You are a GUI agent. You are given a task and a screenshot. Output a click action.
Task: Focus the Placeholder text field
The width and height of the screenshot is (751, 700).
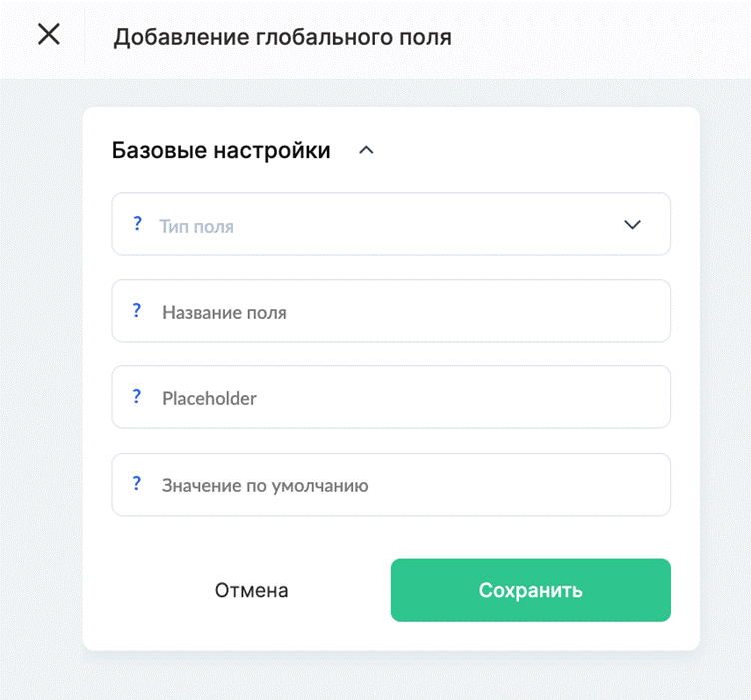(x=390, y=397)
